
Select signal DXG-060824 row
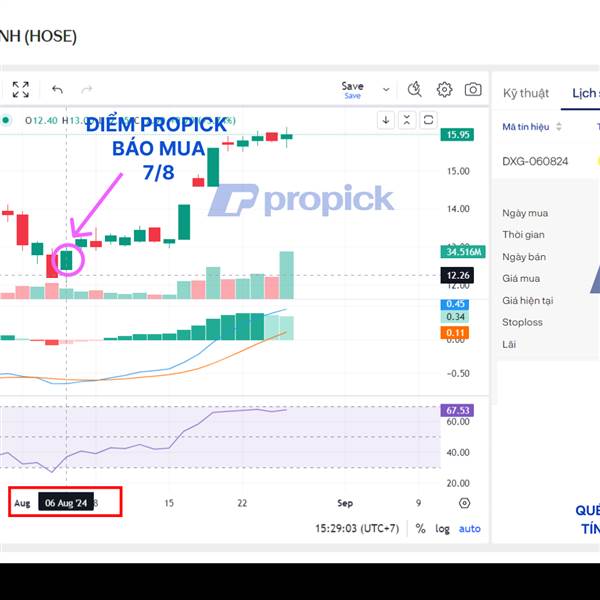535,161
